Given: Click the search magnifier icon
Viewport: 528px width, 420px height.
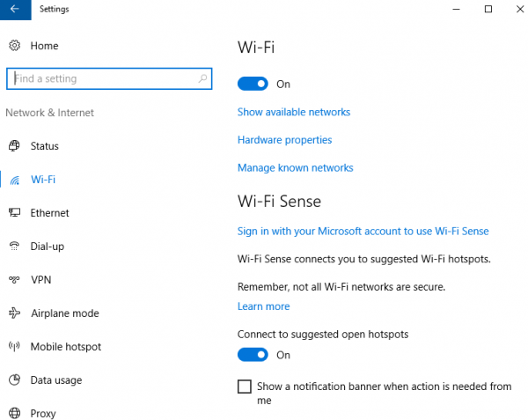Looking at the screenshot, I should (202, 78).
